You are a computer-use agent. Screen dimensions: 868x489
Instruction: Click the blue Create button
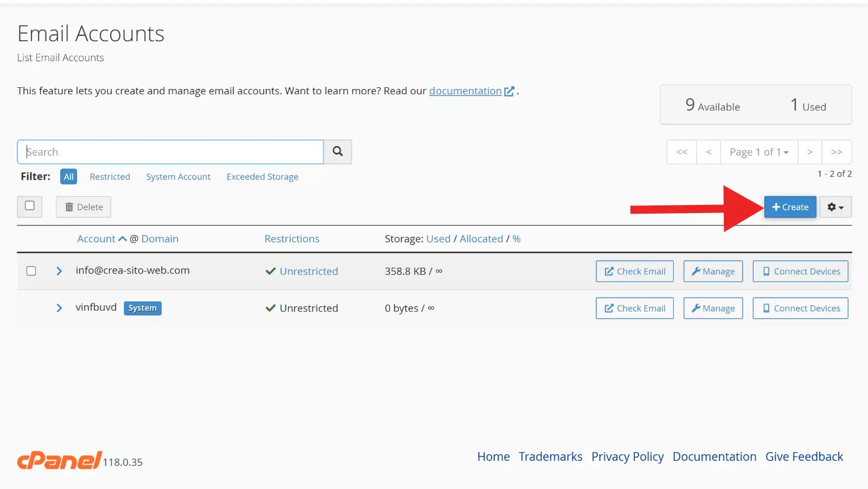[790, 207]
